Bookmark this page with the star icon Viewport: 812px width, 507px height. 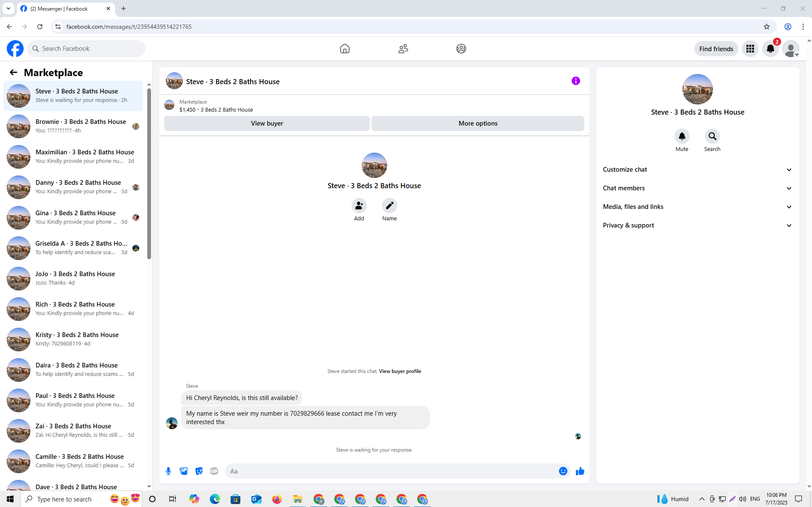point(767,27)
